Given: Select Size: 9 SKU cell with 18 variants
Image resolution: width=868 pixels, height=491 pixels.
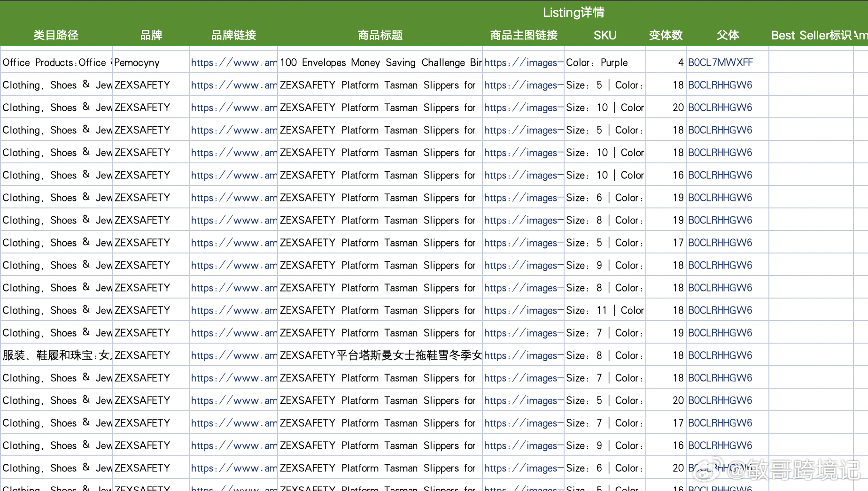Looking at the screenshot, I should point(605,265).
